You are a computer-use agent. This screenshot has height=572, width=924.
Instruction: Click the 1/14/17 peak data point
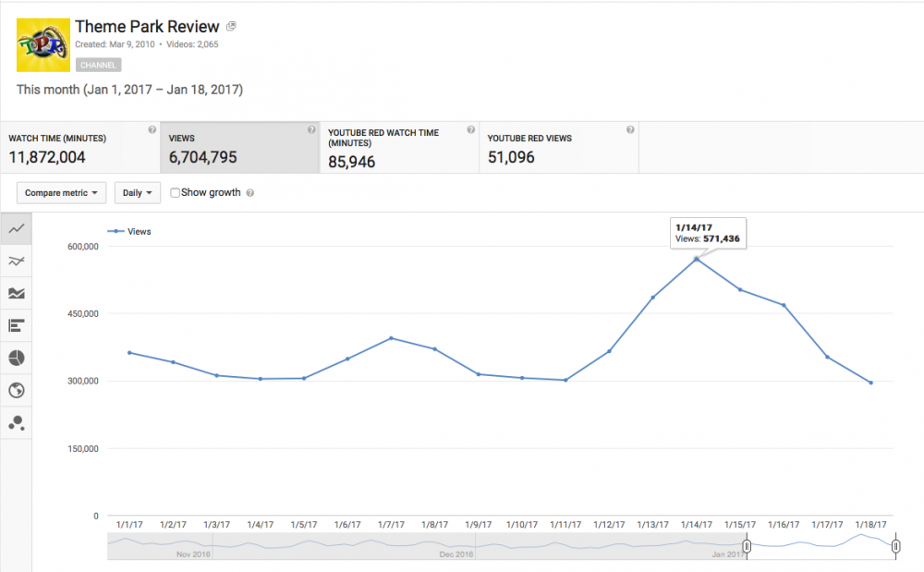tap(696, 259)
